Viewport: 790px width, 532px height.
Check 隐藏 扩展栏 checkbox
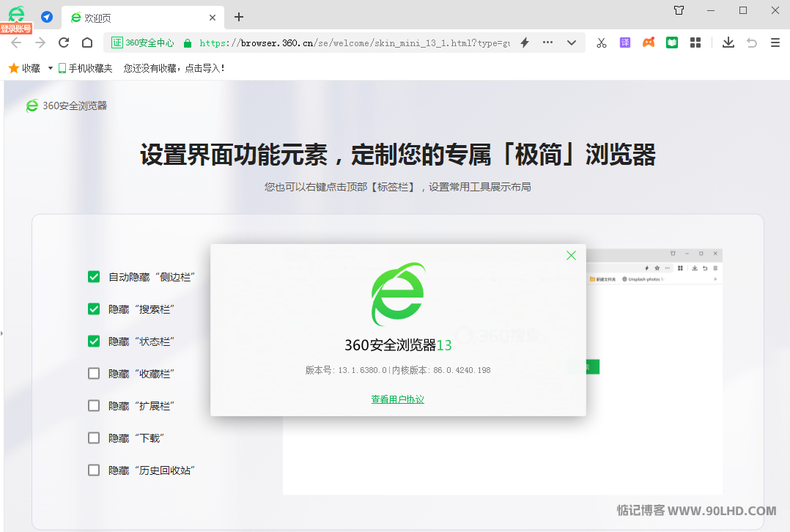tap(94, 405)
